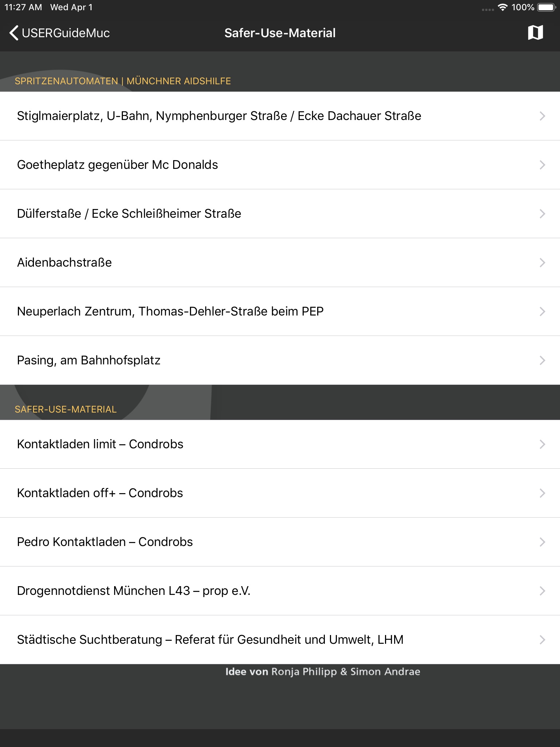Tap the Wi-Fi status icon
This screenshot has width=560, height=747.
point(503,7)
